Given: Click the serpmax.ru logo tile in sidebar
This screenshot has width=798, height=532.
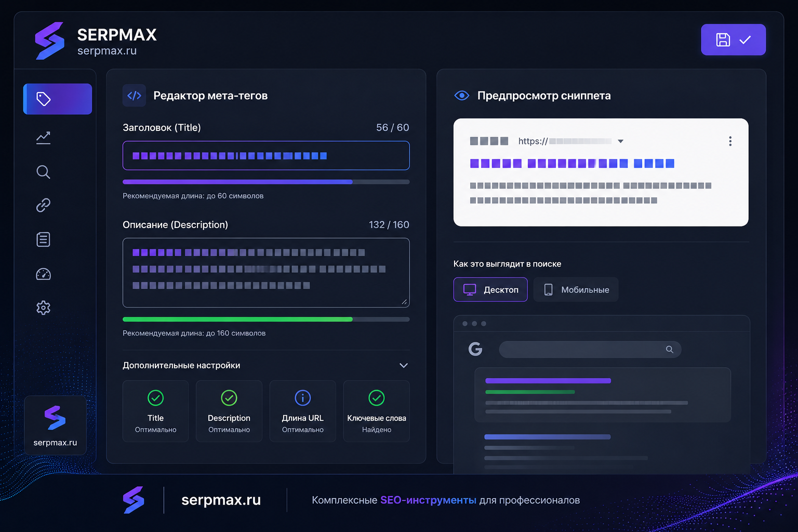Looking at the screenshot, I should pos(55,425).
